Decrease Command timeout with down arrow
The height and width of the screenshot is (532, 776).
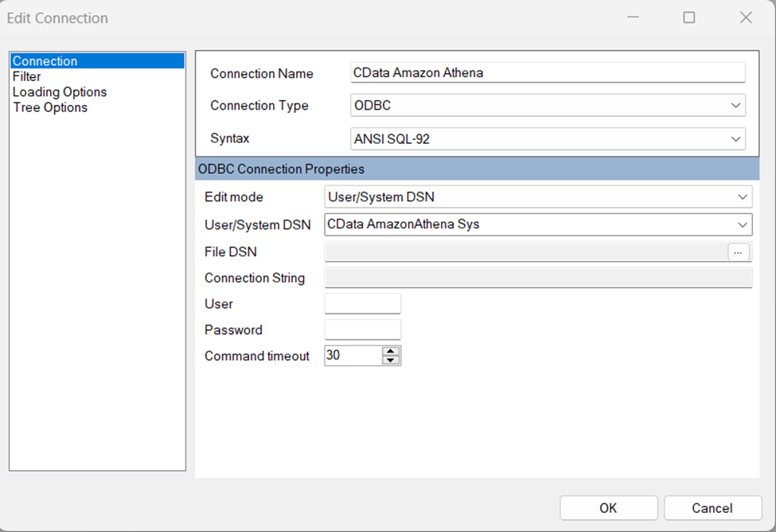pos(391,360)
